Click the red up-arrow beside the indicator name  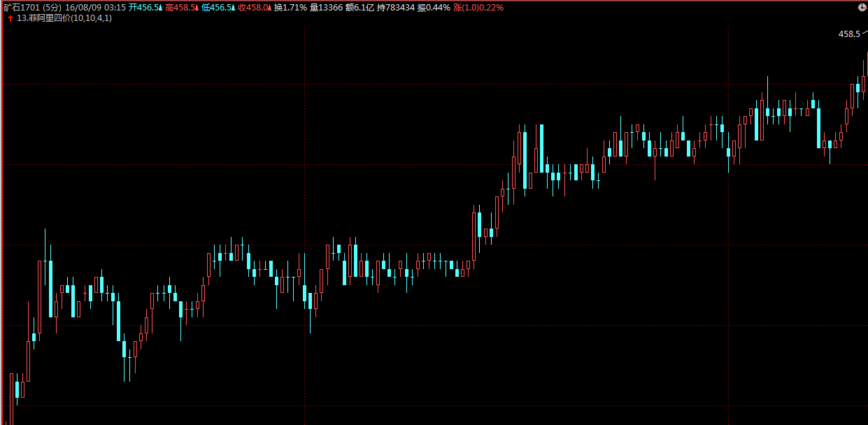[10, 18]
